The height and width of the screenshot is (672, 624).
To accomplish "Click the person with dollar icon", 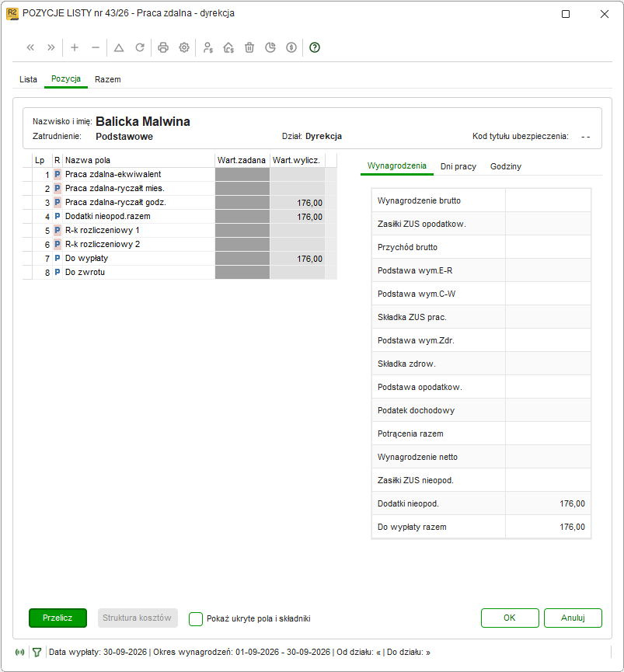I will point(207,47).
